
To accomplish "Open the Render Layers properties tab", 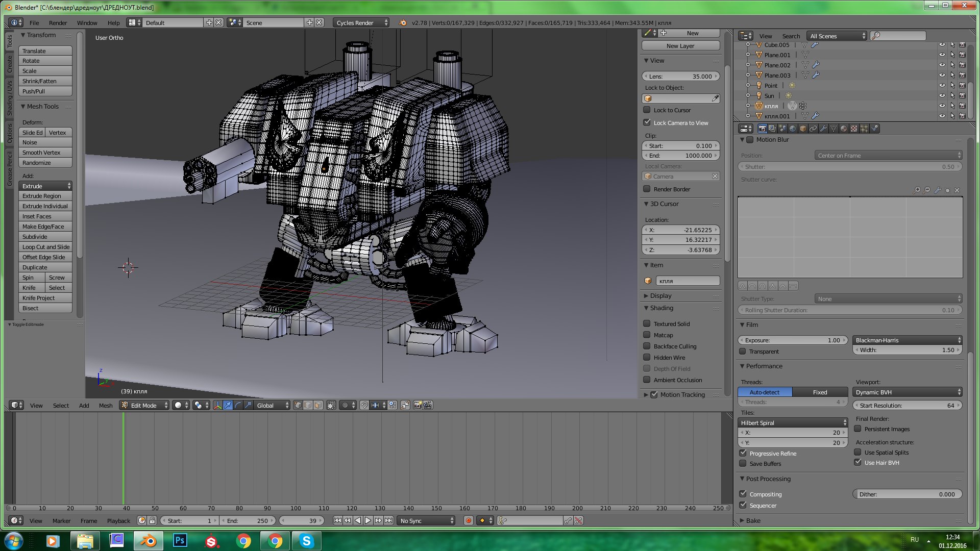I will [772, 129].
